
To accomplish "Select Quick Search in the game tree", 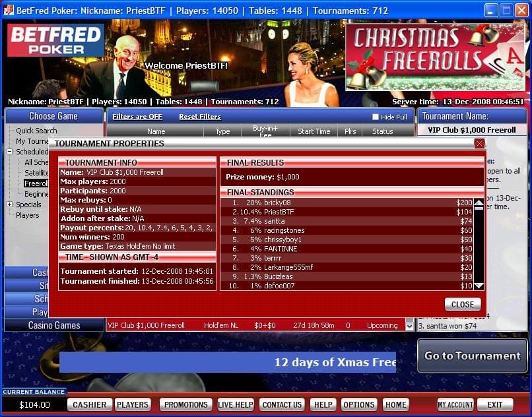I will pyautogui.click(x=37, y=131).
